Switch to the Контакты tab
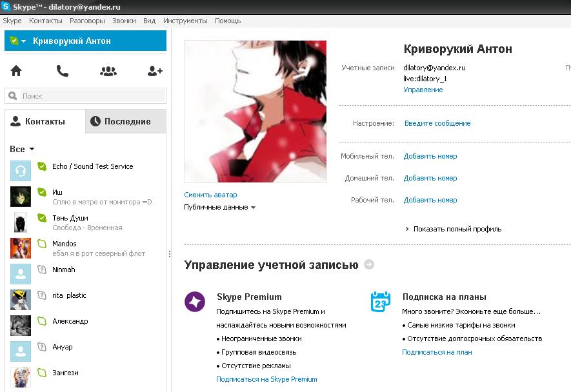This screenshot has height=392, width=571. tap(45, 121)
